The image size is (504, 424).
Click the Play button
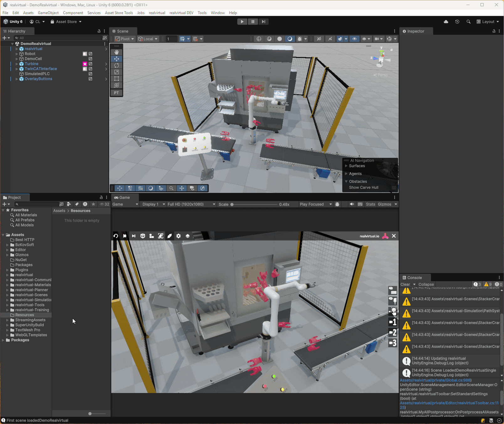tap(242, 22)
